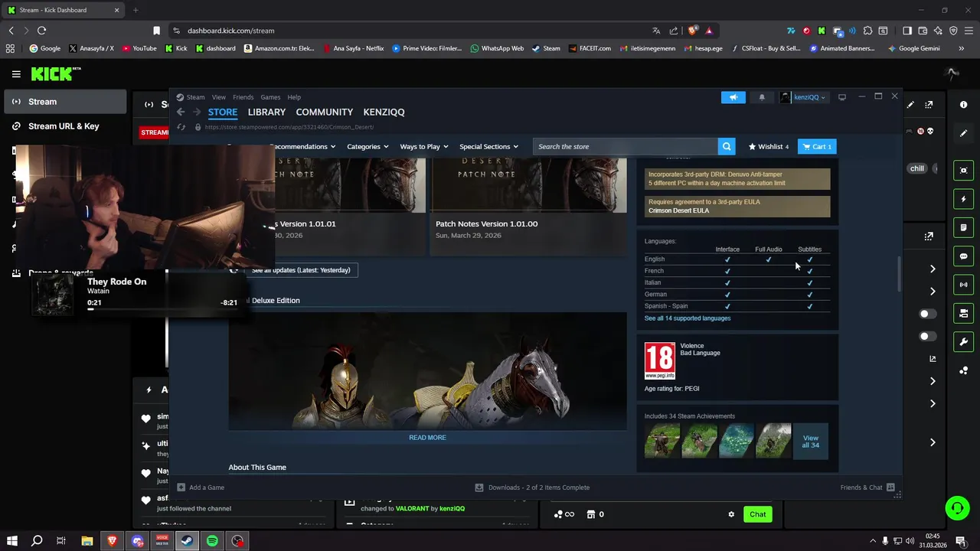Open Steam Friends & Chat
The height and width of the screenshot is (551, 980).
867,487
